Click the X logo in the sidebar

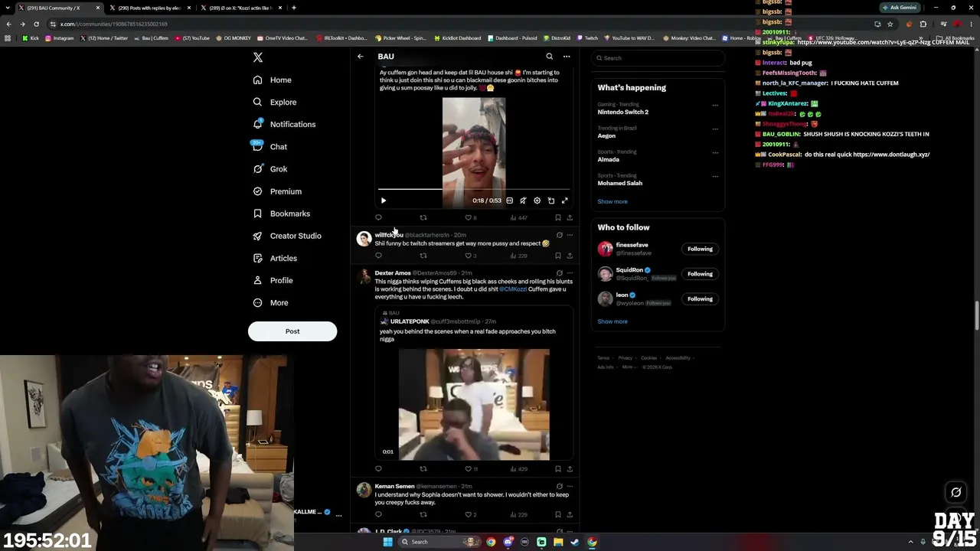258,57
